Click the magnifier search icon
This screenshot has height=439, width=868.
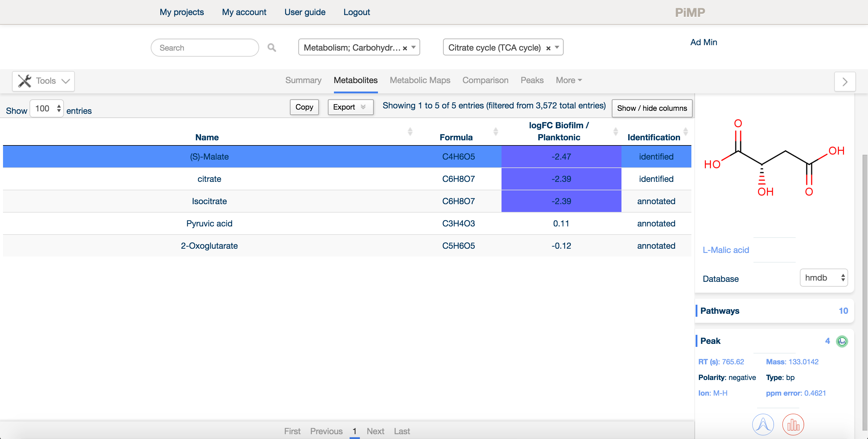[x=272, y=48]
